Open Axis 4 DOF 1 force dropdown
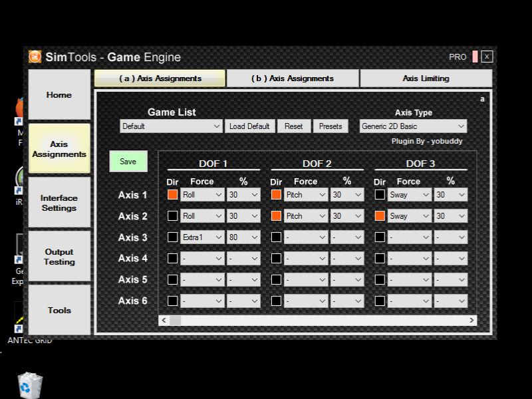The width and height of the screenshot is (532, 399). [202, 258]
